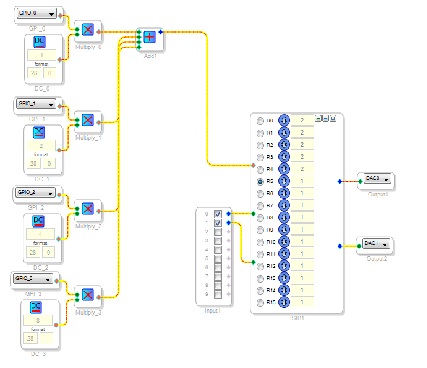Click the DC_0 value input field
The image size is (427, 368).
pyautogui.click(x=42, y=55)
